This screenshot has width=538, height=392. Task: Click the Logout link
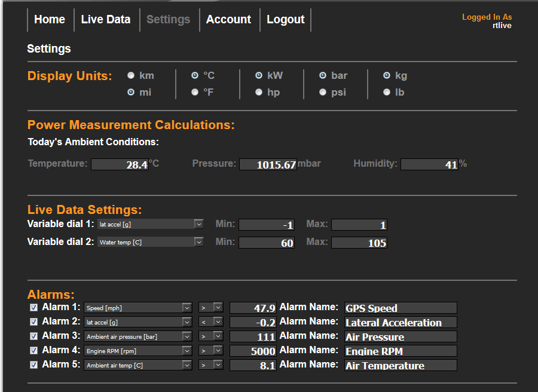pos(286,20)
